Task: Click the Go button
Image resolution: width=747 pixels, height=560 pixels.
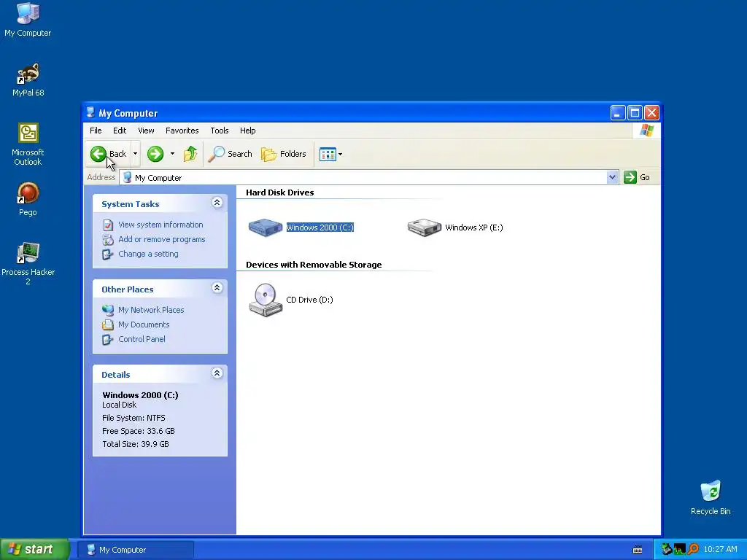Action: pyautogui.click(x=638, y=177)
